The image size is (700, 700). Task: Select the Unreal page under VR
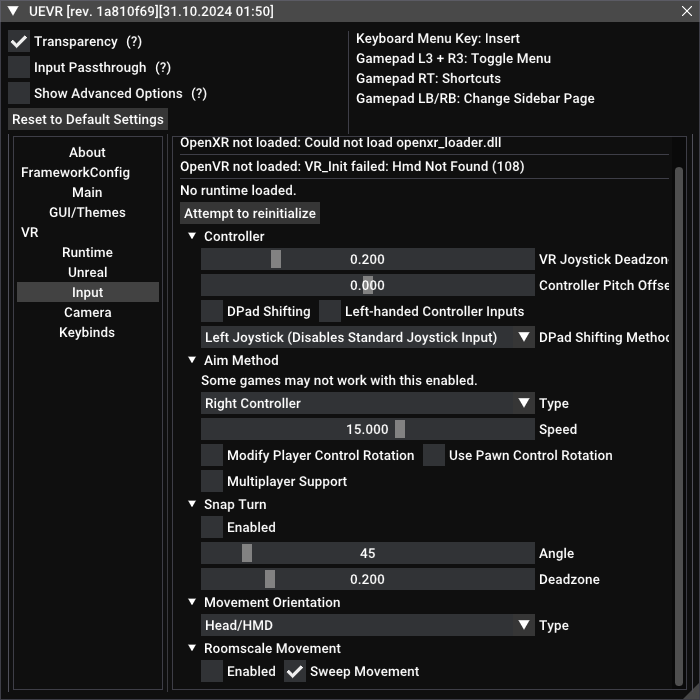(x=88, y=272)
